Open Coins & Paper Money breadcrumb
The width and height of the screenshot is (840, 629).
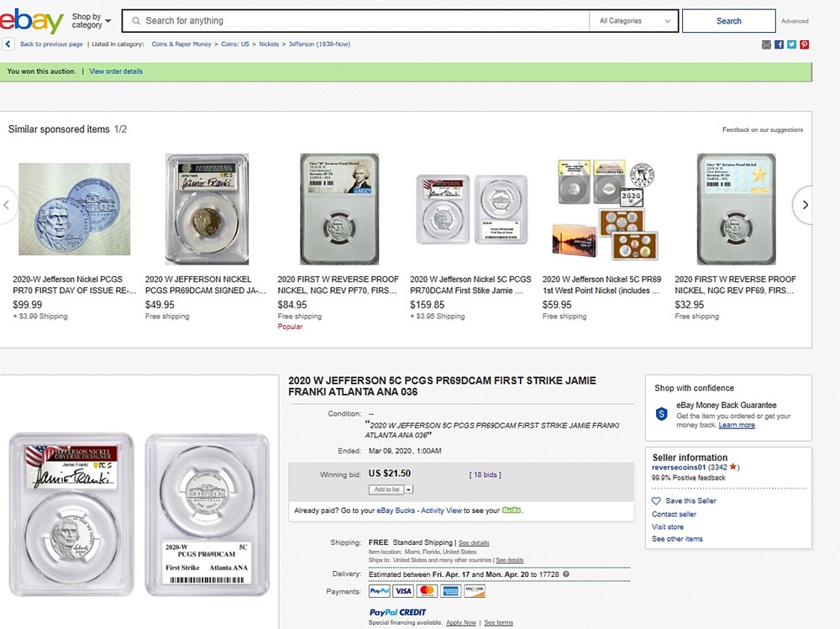point(181,44)
